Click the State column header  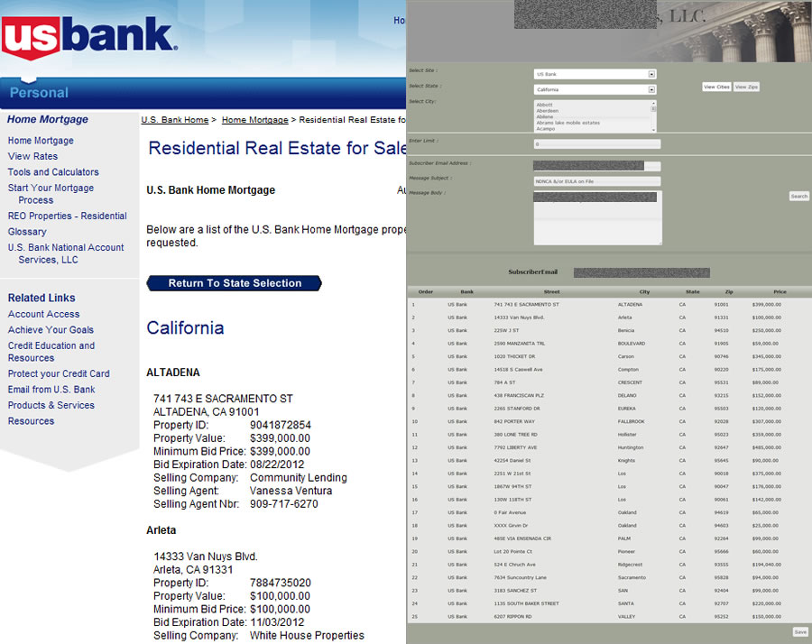click(x=692, y=292)
